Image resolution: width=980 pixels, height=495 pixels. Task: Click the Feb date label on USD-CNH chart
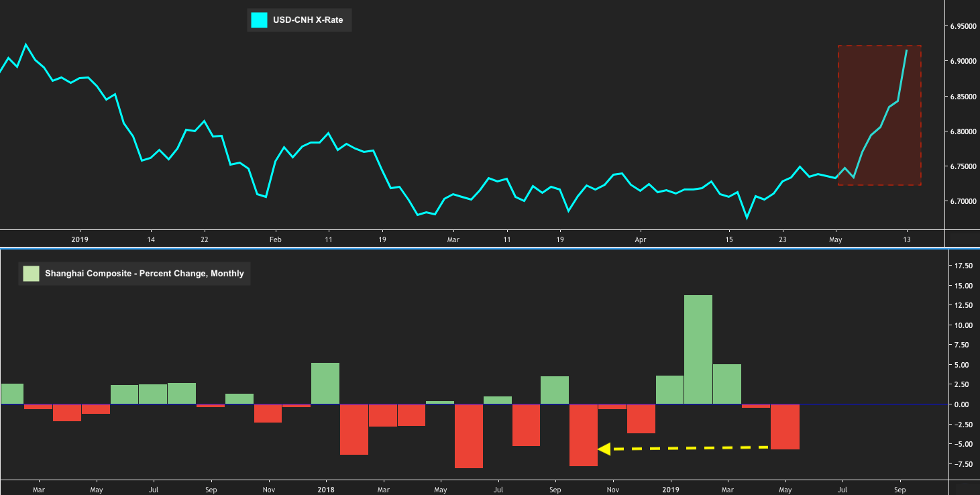275,239
